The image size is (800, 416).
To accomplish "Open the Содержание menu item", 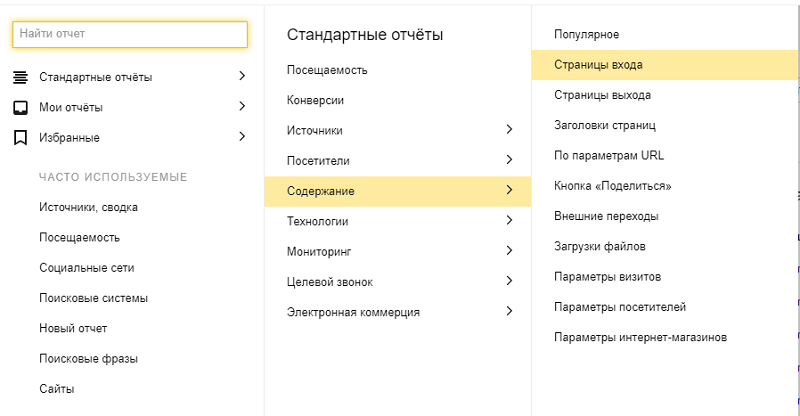I will [321, 191].
